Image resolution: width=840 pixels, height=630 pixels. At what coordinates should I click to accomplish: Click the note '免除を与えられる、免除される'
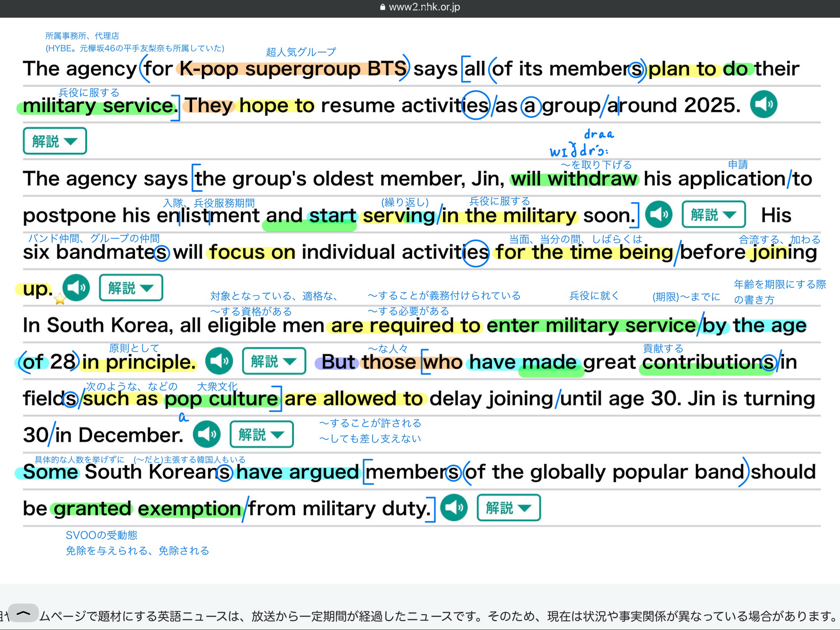coord(137,551)
